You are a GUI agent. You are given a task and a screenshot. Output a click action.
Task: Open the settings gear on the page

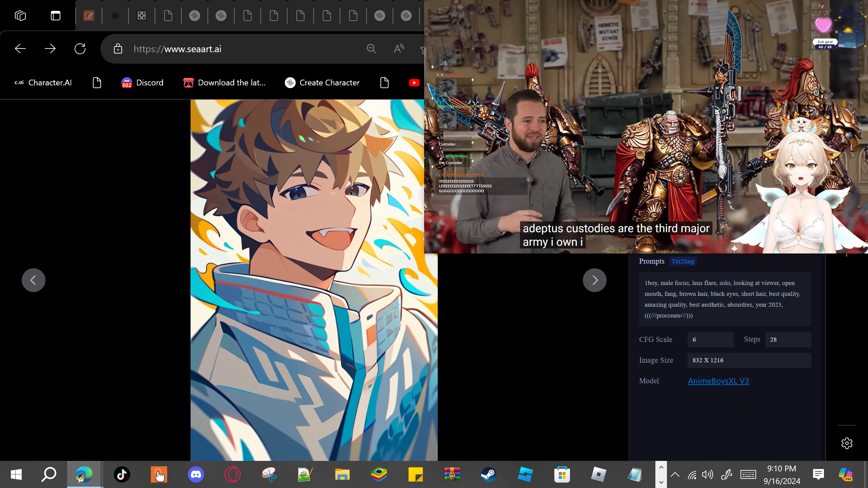[847, 443]
